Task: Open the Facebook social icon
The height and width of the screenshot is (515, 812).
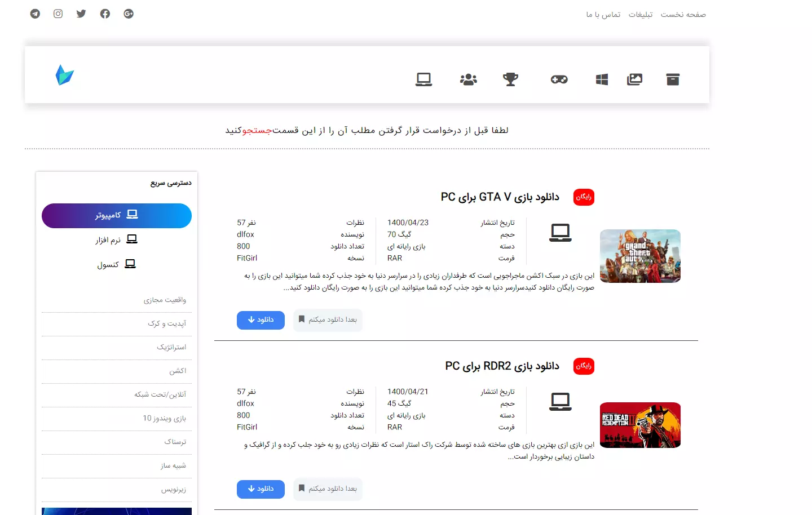Action: point(105,14)
